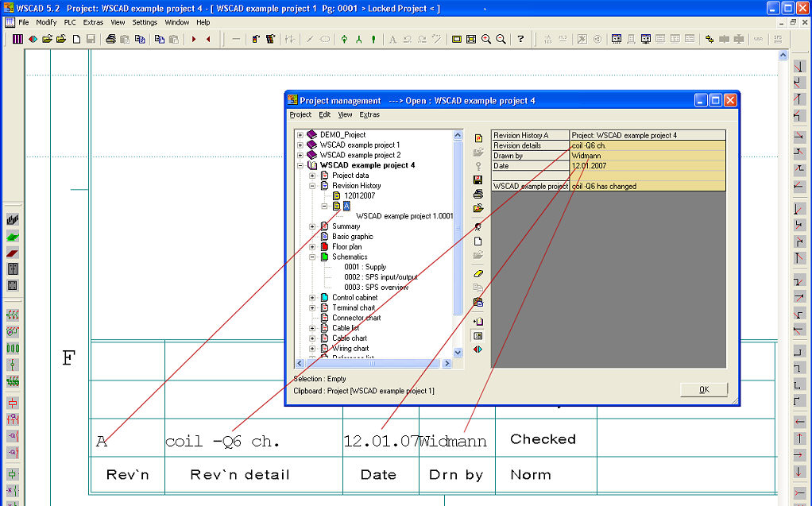Click the yellow eraser icon in the dialog toolbar
The image size is (812, 506).
pyautogui.click(x=478, y=273)
